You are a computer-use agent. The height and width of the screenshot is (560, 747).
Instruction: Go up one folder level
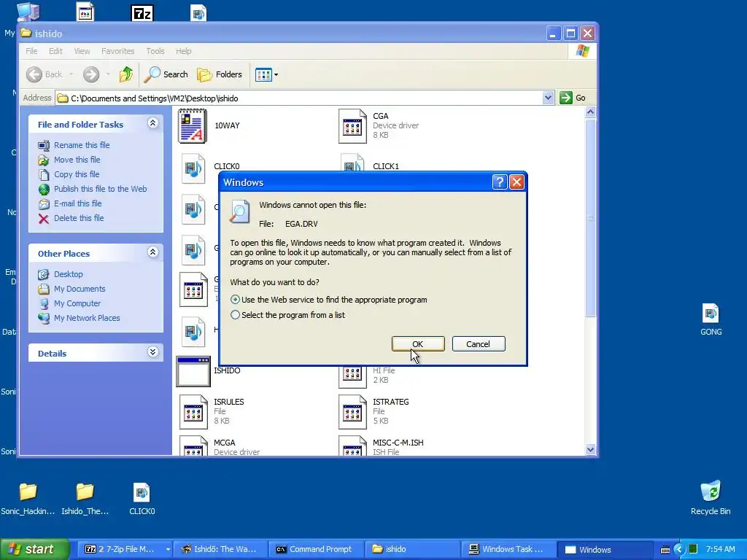coord(126,74)
